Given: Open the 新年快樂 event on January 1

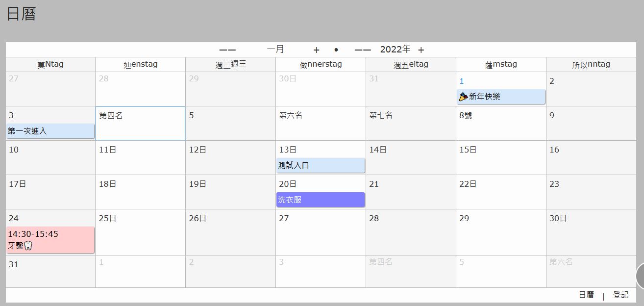Looking at the screenshot, I should point(500,97).
